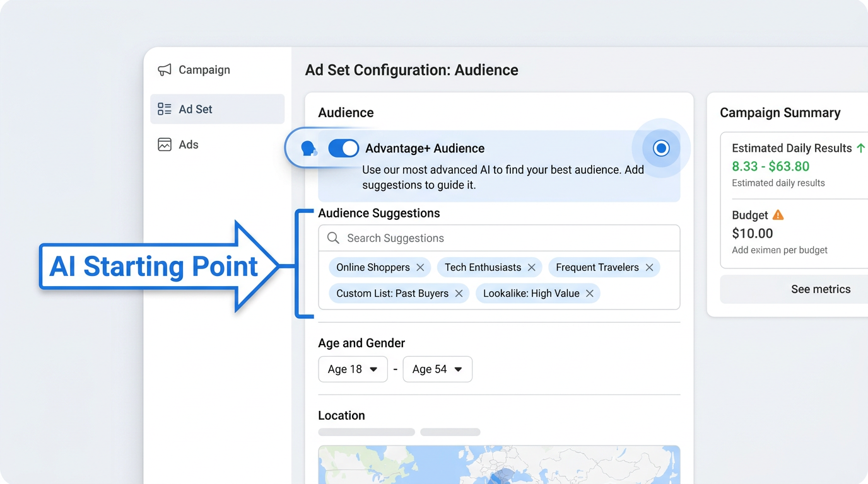Click the Location section heading

coord(342,415)
